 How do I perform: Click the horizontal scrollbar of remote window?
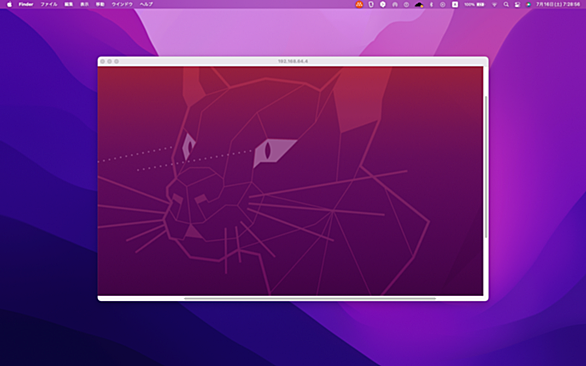point(310,299)
